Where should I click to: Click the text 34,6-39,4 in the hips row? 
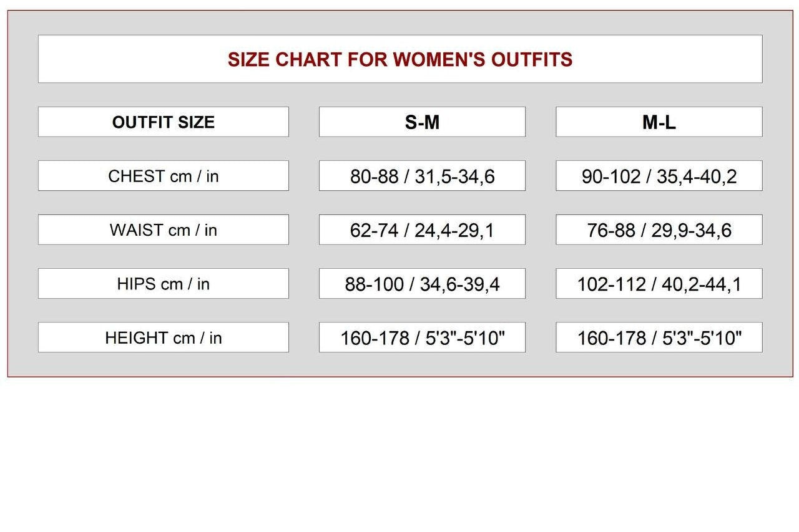(459, 285)
